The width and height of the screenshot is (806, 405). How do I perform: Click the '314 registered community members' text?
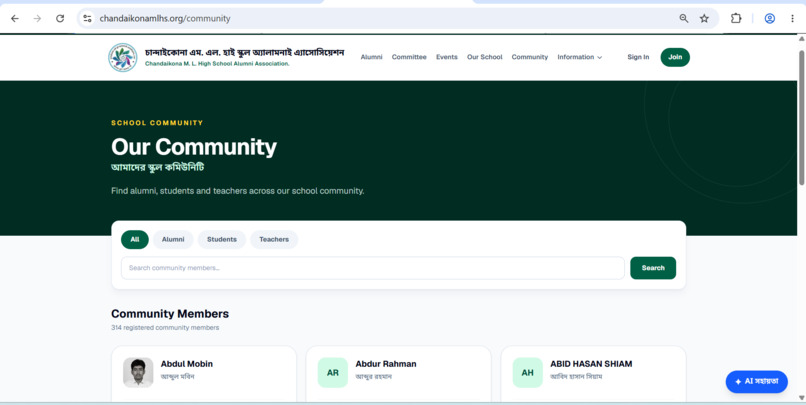click(x=165, y=327)
